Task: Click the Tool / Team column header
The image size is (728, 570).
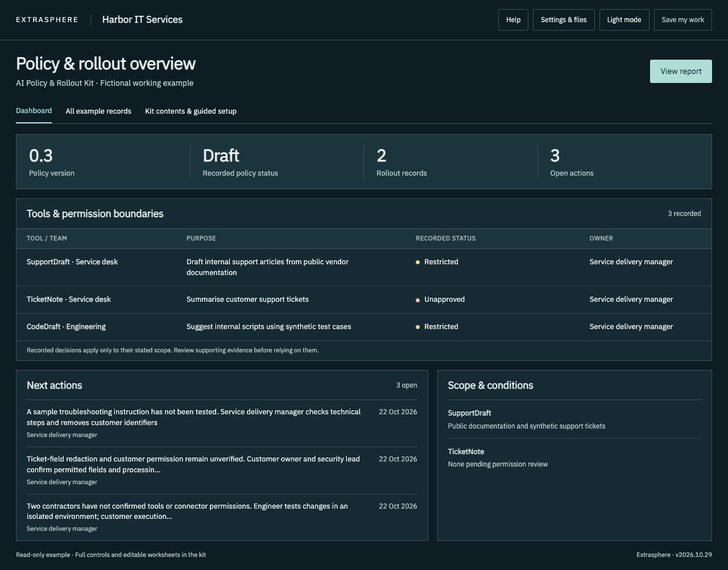Action: (47, 239)
